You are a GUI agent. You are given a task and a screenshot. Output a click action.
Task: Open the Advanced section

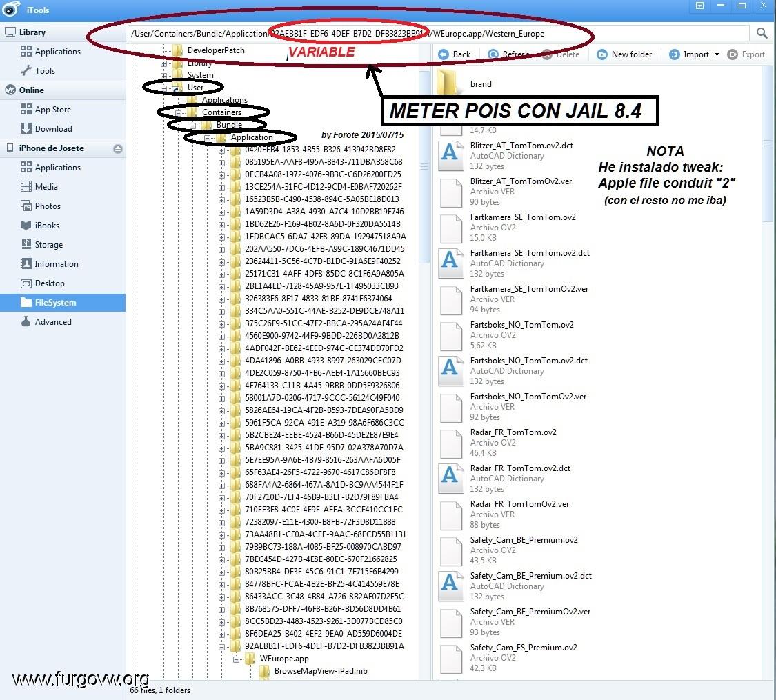click(53, 321)
